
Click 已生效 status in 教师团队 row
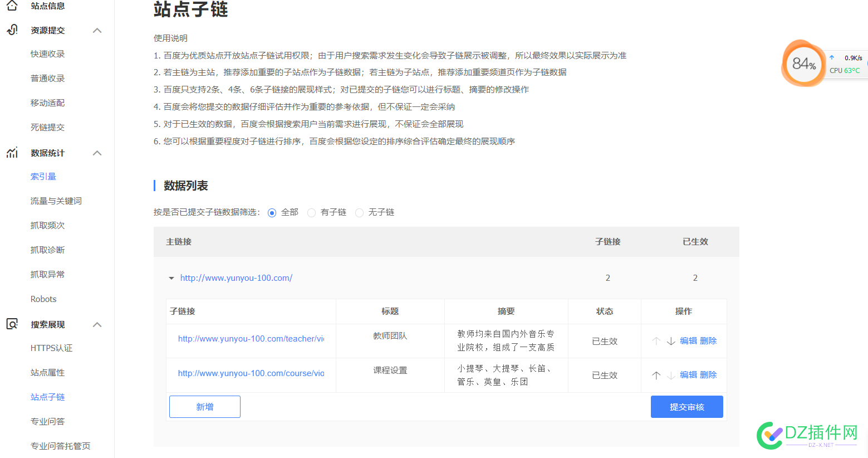coord(605,342)
